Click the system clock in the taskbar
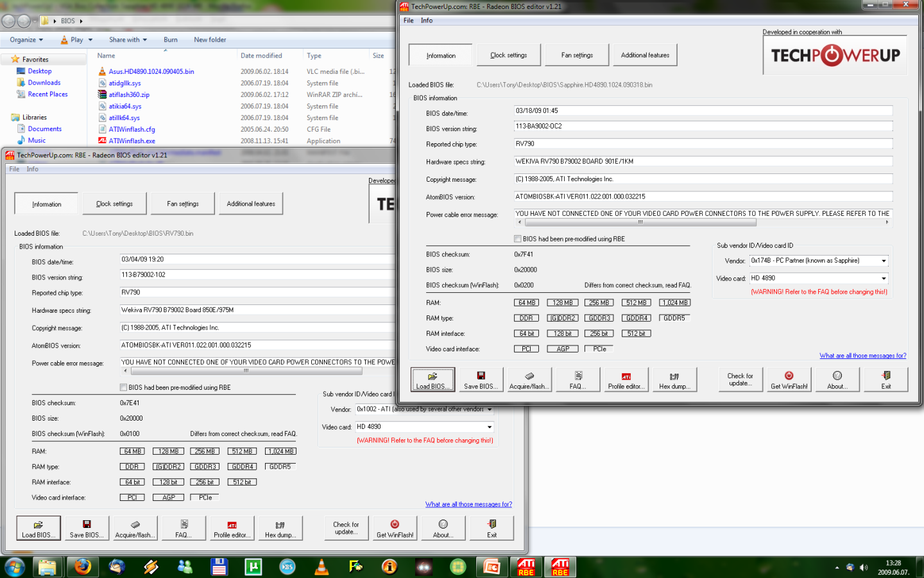Viewport: 924px width, 578px height. point(893,568)
